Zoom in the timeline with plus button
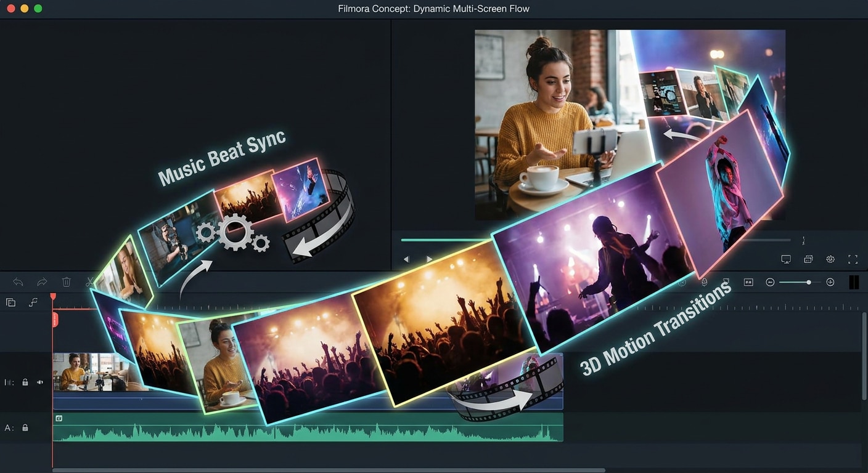 tap(830, 282)
